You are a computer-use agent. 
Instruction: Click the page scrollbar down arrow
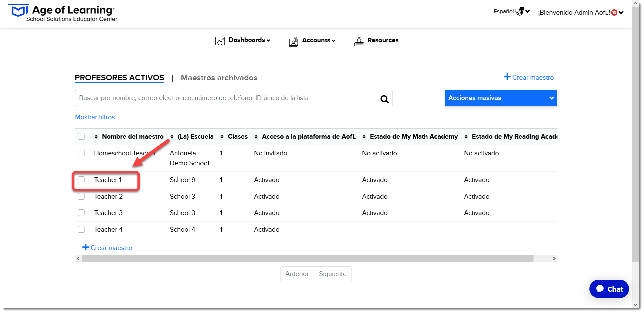point(636,305)
